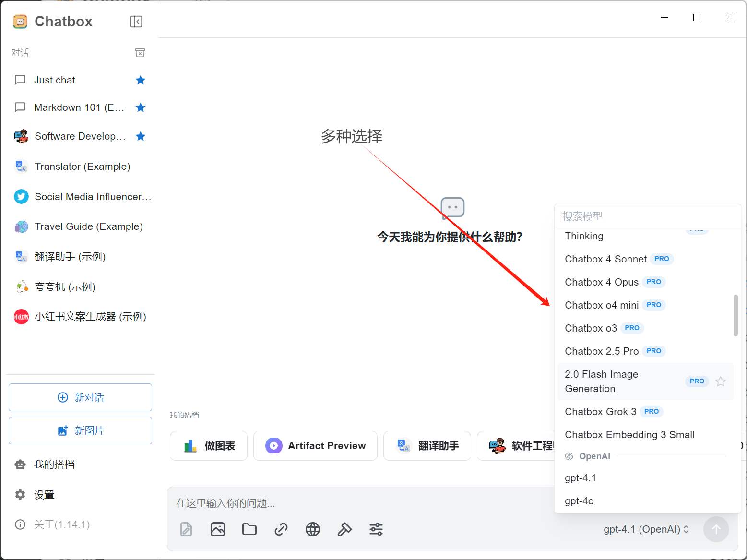Choose the 软件工程师 copilot card
Screen dimensions: 747x560
coord(516,446)
